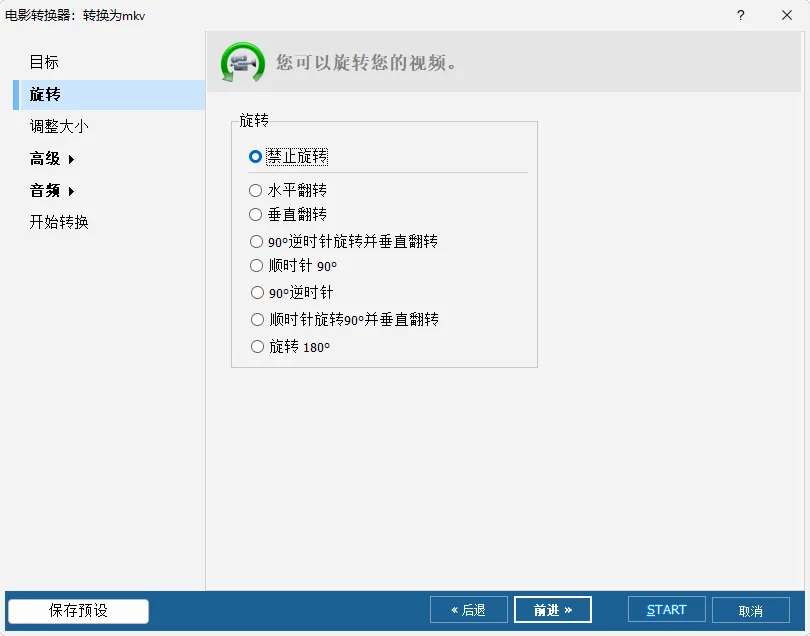Expand the 高级 section arrow
Screen dimensions: 810x636
tap(71, 159)
